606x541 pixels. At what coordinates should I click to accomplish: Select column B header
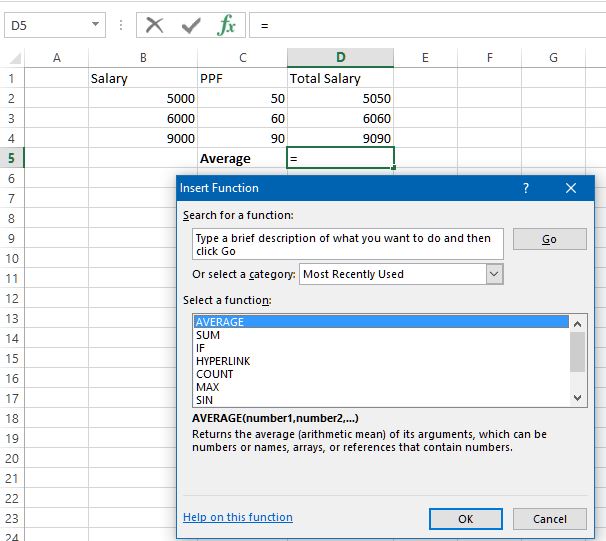tap(143, 58)
